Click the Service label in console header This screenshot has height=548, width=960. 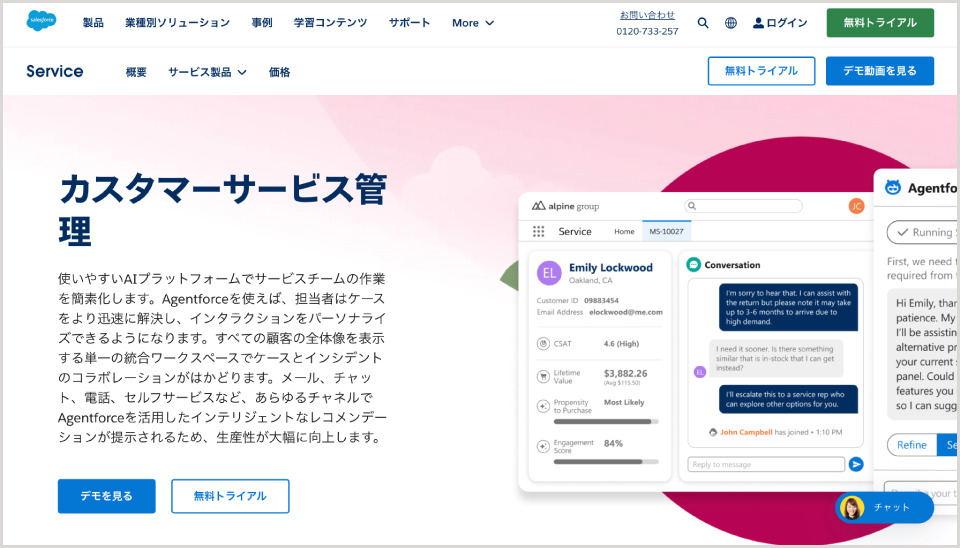pyautogui.click(x=574, y=231)
